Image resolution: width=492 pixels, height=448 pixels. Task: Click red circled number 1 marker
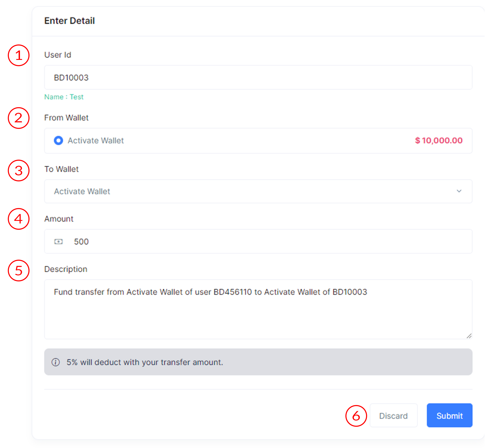pos(19,55)
